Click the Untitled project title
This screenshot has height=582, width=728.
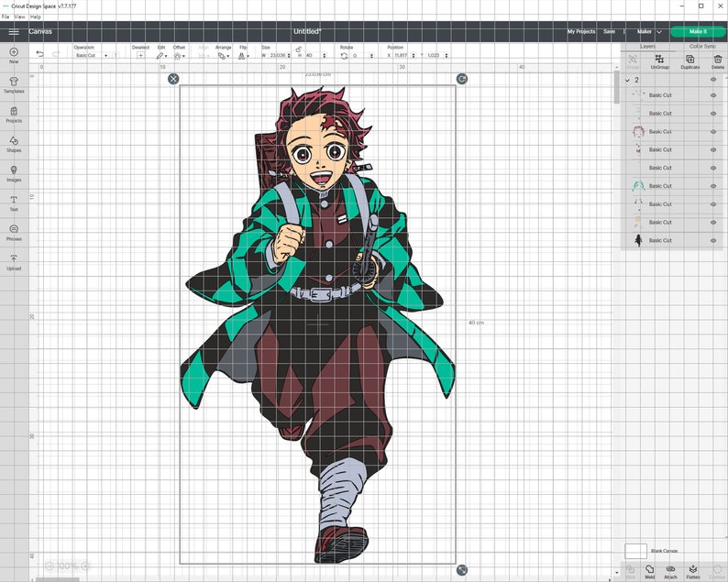307,31
